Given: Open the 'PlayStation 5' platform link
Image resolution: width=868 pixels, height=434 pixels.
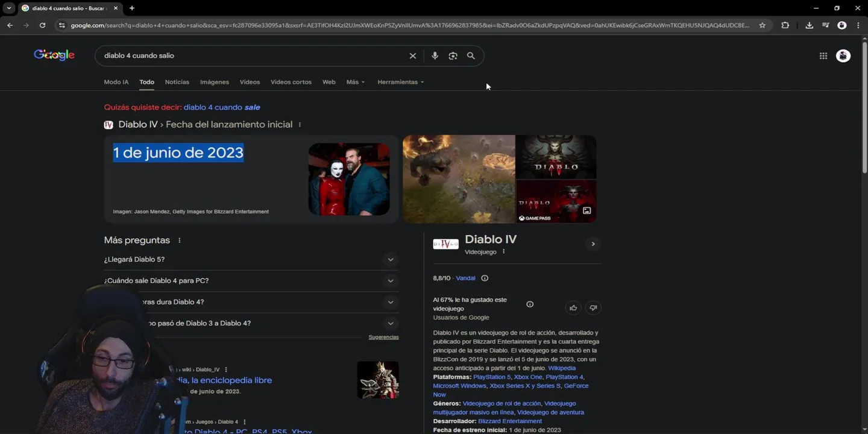Looking at the screenshot, I should coord(492,377).
